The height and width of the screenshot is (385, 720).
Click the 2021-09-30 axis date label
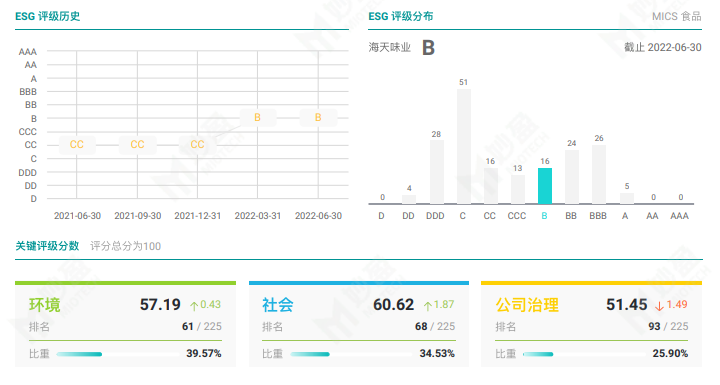point(138,216)
